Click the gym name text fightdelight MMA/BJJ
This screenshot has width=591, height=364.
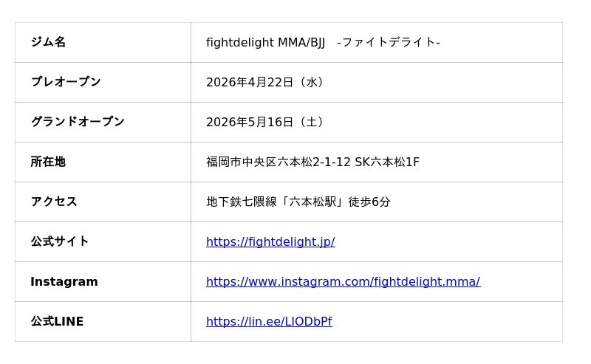pos(265,42)
